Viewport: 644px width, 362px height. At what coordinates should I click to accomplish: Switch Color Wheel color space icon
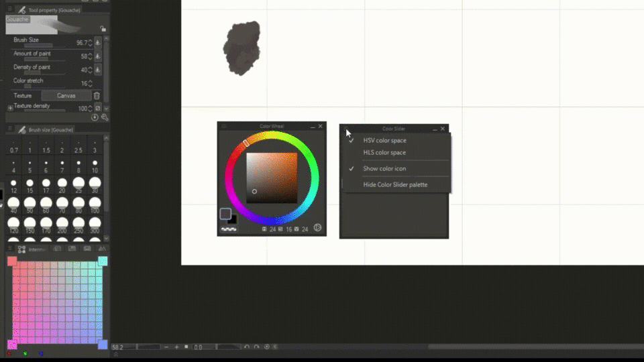[317, 227]
